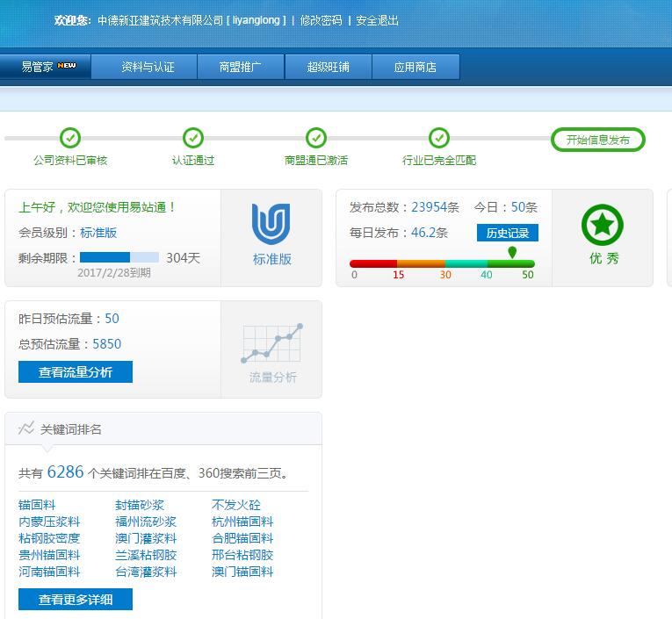Click the 修改密码 link
This screenshot has width=672, height=619.
tap(321, 20)
